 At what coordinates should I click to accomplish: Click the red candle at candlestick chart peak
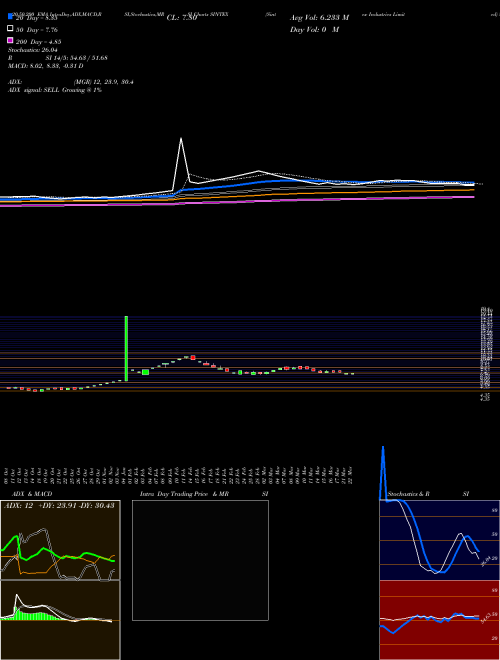[193, 357]
